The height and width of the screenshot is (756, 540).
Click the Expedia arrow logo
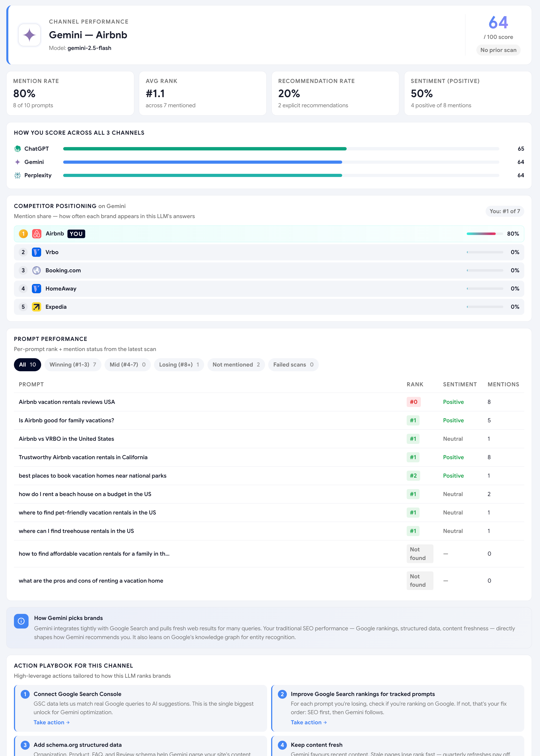(x=37, y=307)
